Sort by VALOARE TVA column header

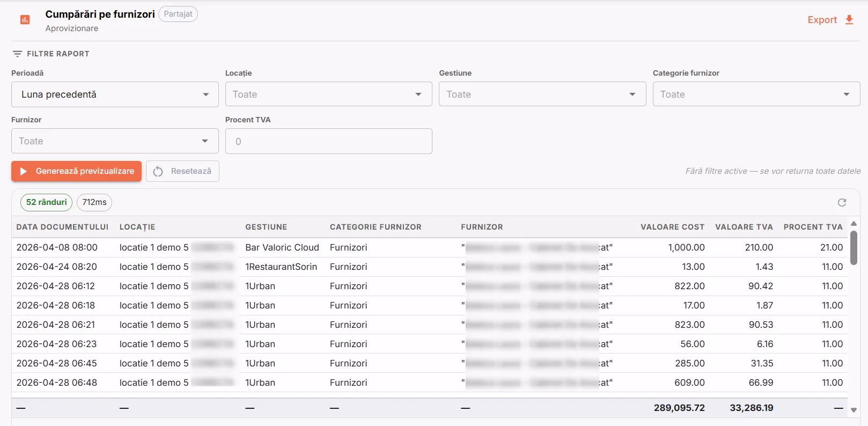click(744, 227)
